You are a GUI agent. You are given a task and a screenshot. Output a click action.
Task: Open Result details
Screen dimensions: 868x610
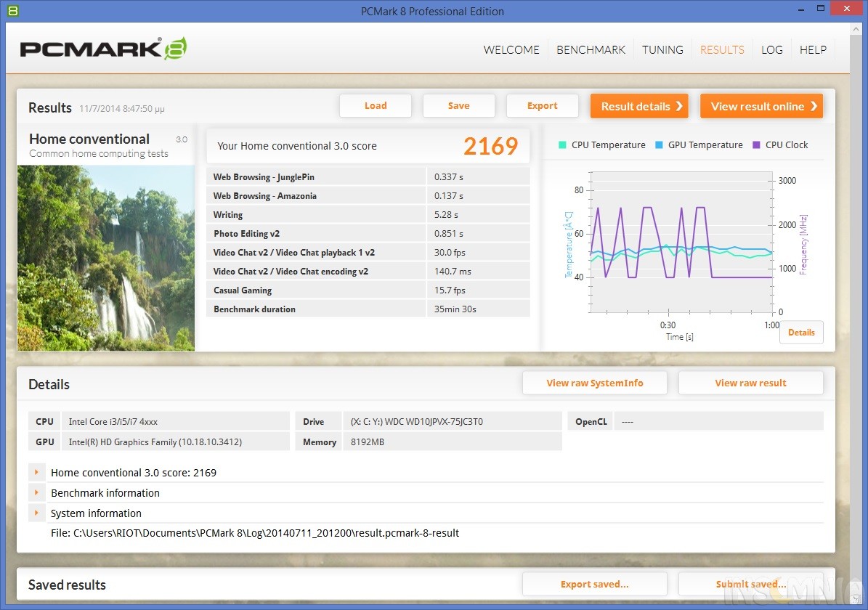(x=638, y=106)
